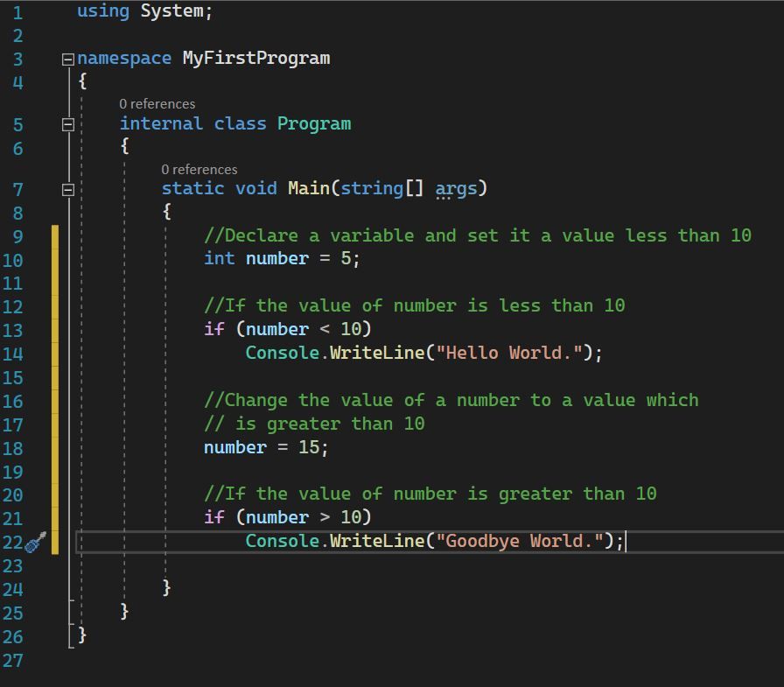Collapse the Main method block

(68, 189)
